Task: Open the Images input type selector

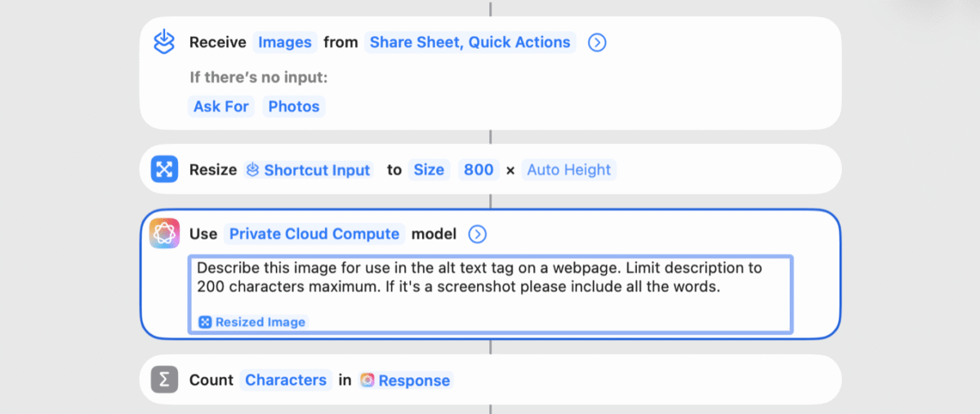Action: click(x=285, y=42)
